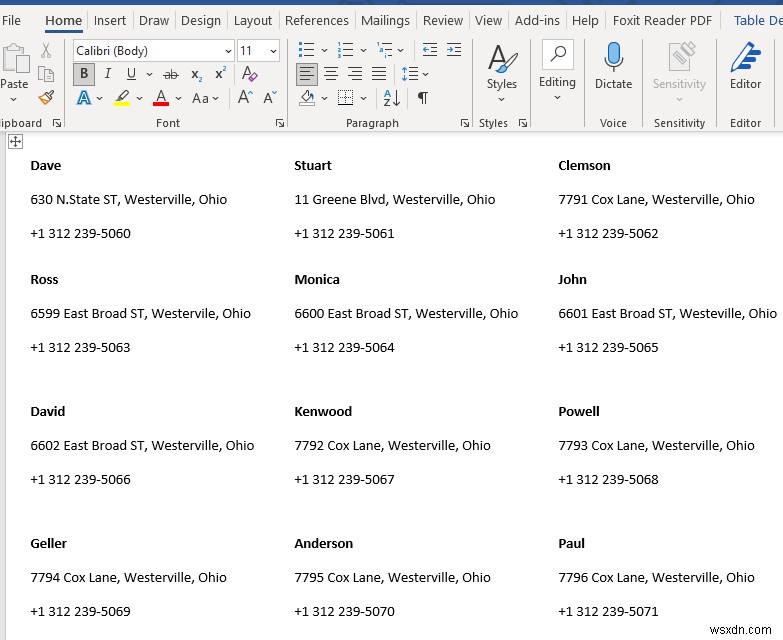Click the Copy icon

[x=46, y=74]
